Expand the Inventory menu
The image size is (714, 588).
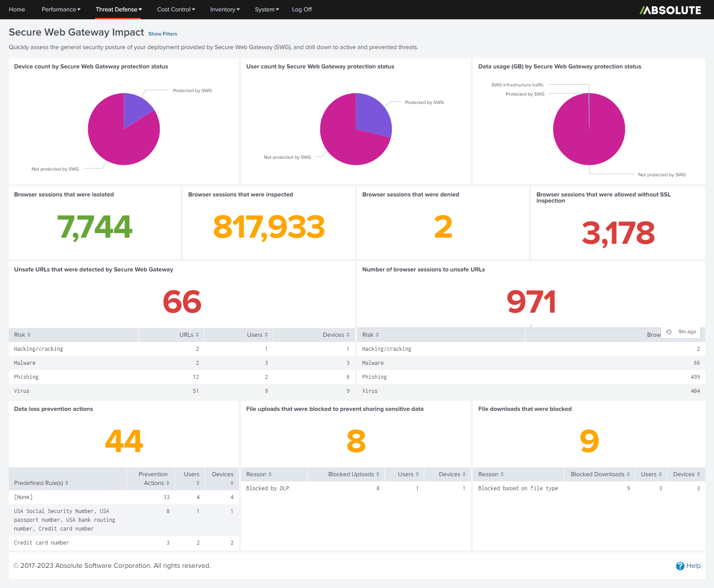click(x=225, y=10)
